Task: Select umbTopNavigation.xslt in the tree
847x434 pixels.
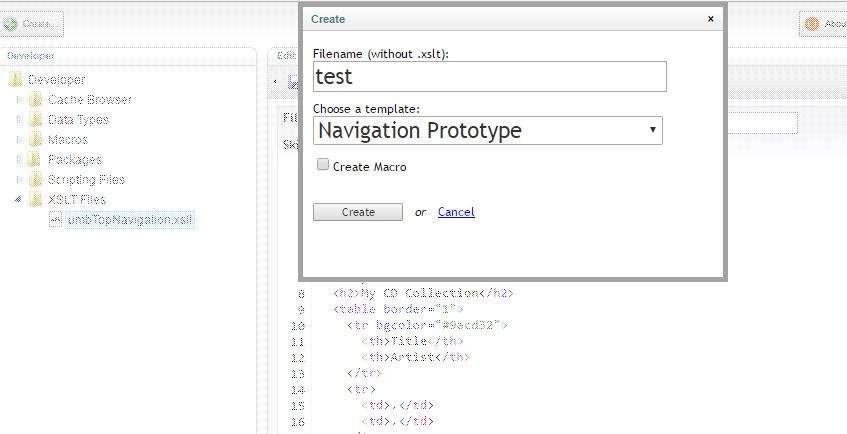Action: click(129, 220)
